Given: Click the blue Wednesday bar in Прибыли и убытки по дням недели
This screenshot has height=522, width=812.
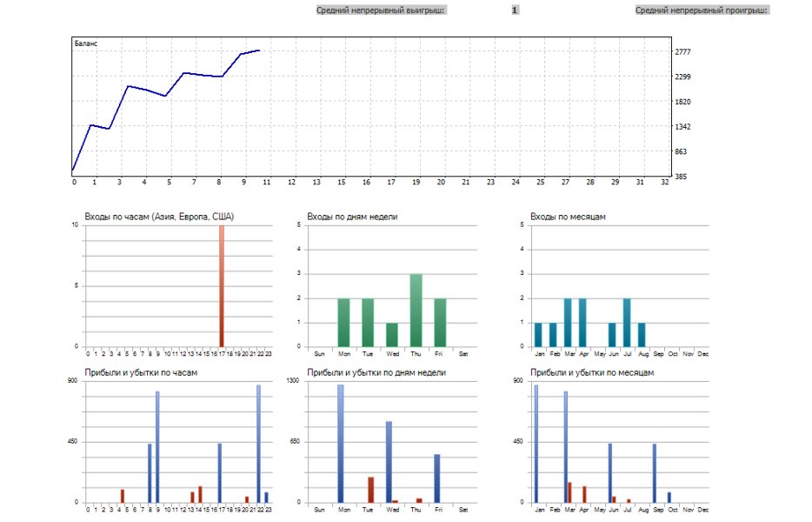Looking at the screenshot, I should pyautogui.click(x=389, y=462).
